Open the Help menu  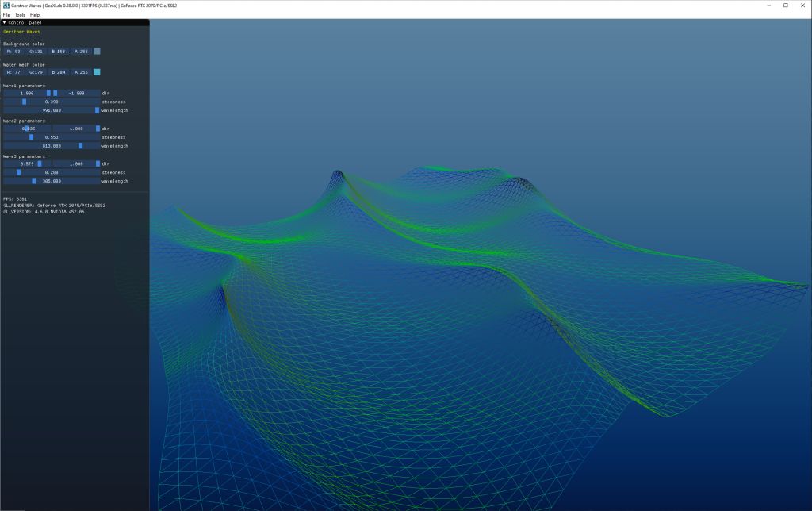[x=35, y=15]
